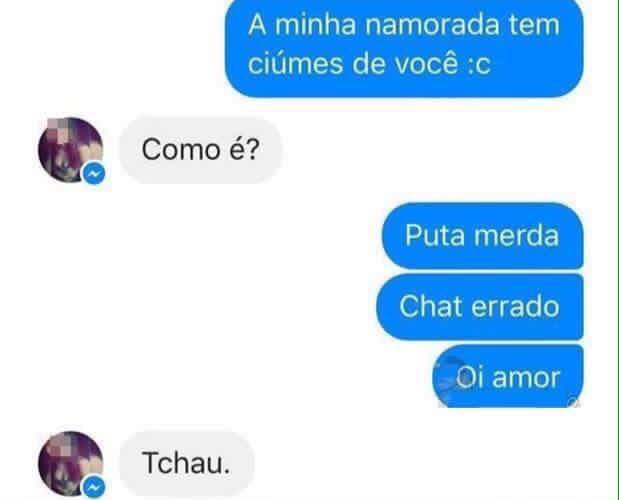The width and height of the screenshot is (619, 500).
Task: Tap the "Como é?" message bubble
Action: (x=201, y=150)
